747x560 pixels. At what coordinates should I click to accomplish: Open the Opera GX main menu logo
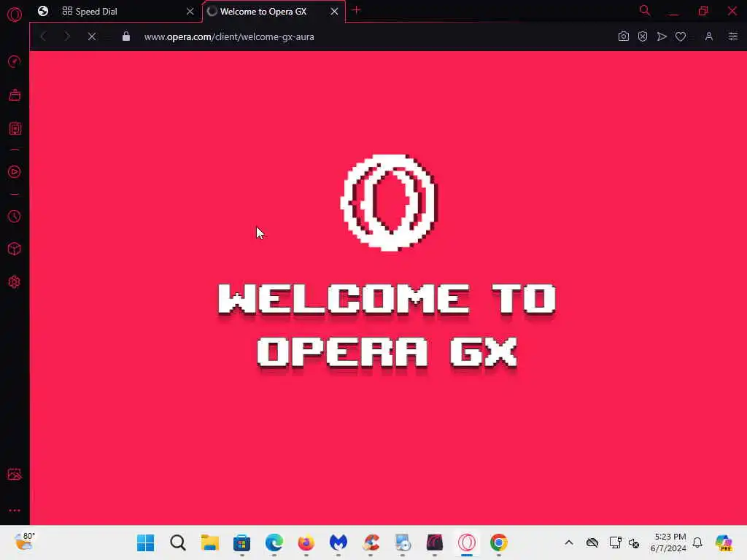[15, 15]
